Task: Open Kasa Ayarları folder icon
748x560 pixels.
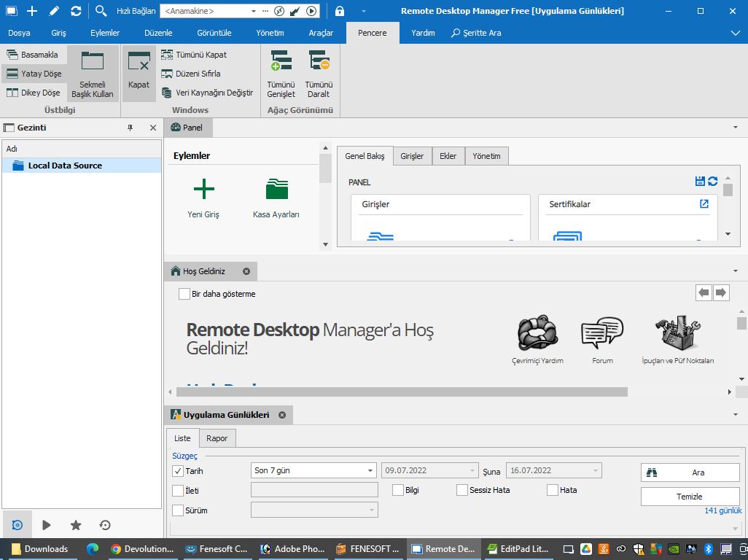Action: point(277,189)
